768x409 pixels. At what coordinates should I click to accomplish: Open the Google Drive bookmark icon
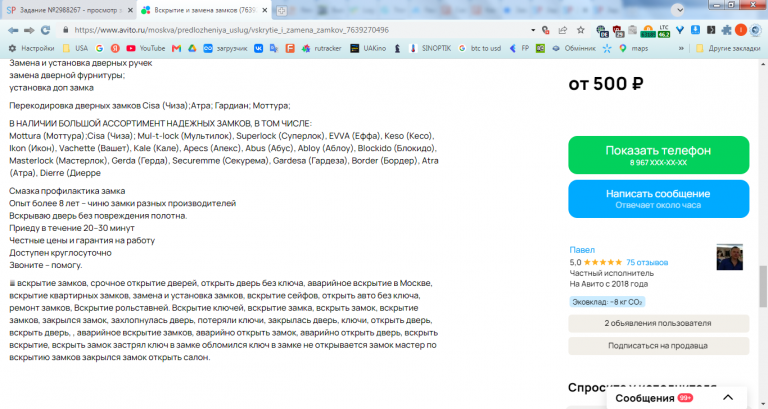(x=192, y=48)
